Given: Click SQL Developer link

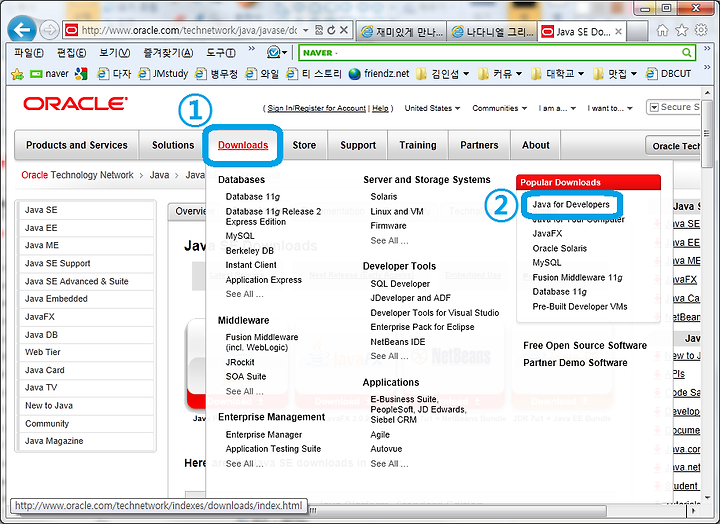Looking at the screenshot, I should pyautogui.click(x=400, y=284).
